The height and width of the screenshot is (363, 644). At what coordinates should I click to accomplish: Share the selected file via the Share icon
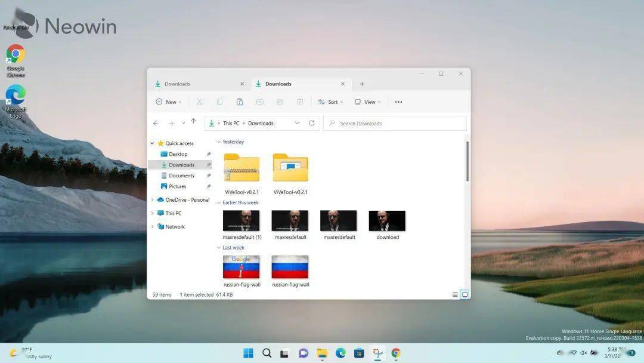[x=280, y=101]
